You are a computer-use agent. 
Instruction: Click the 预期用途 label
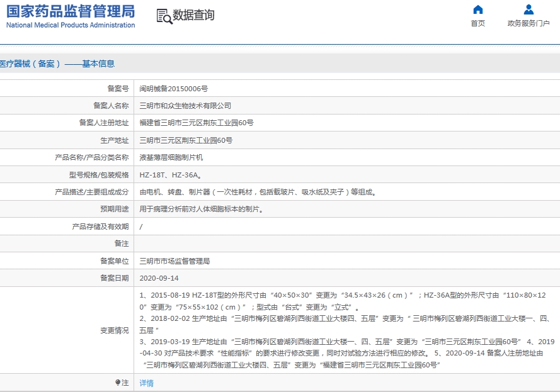(x=114, y=209)
